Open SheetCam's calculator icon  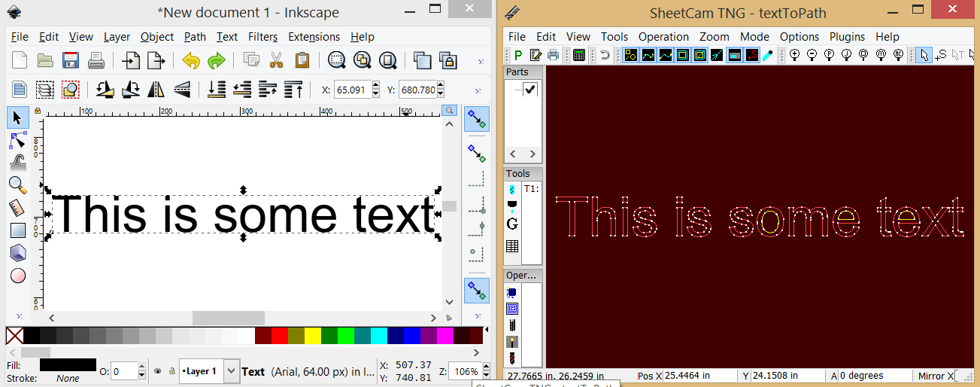(579, 55)
